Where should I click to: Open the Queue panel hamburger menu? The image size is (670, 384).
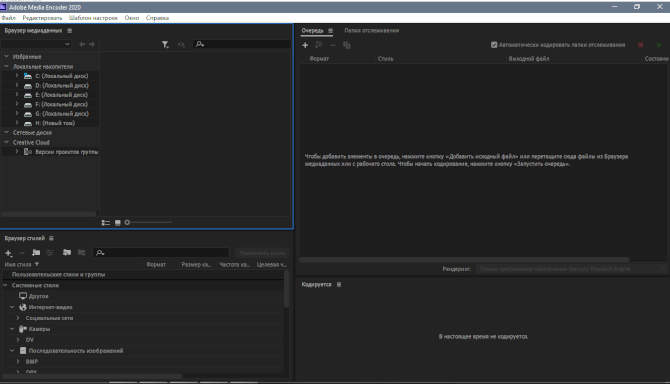pyautogui.click(x=330, y=31)
